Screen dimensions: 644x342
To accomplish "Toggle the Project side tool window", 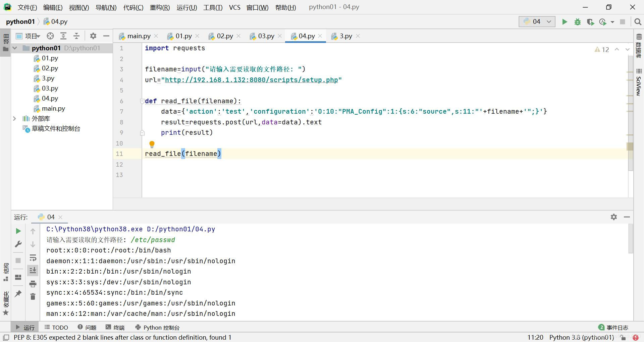I will pos(6,43).
